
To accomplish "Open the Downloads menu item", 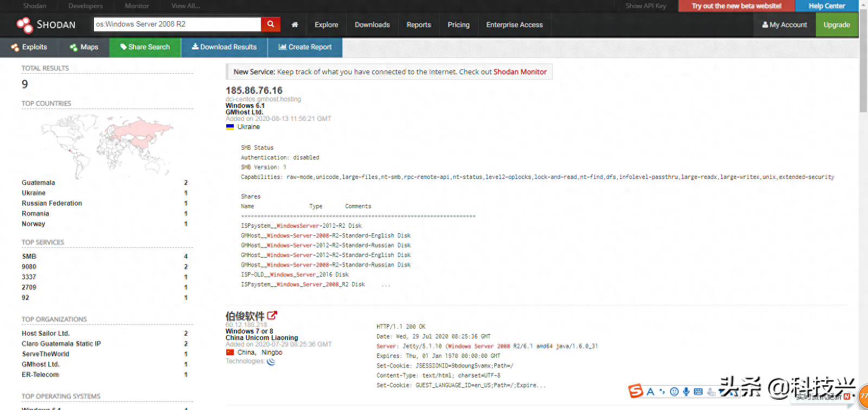I will 372,24.
